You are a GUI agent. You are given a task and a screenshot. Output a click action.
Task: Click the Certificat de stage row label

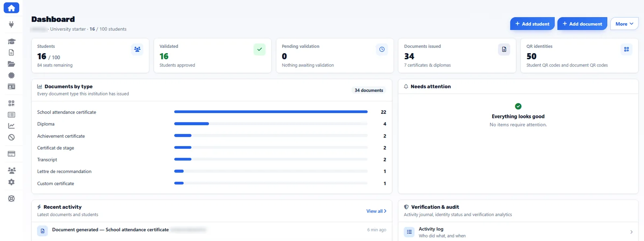[56, 148]
